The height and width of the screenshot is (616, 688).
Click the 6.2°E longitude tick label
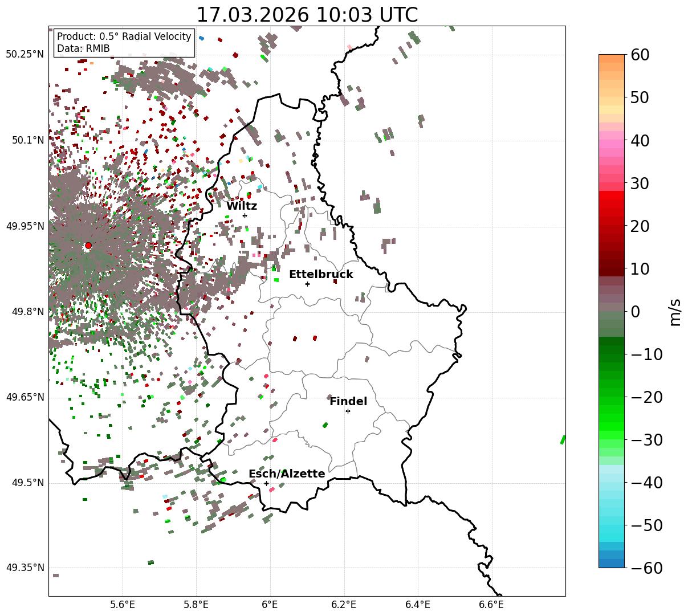(344, 604)
